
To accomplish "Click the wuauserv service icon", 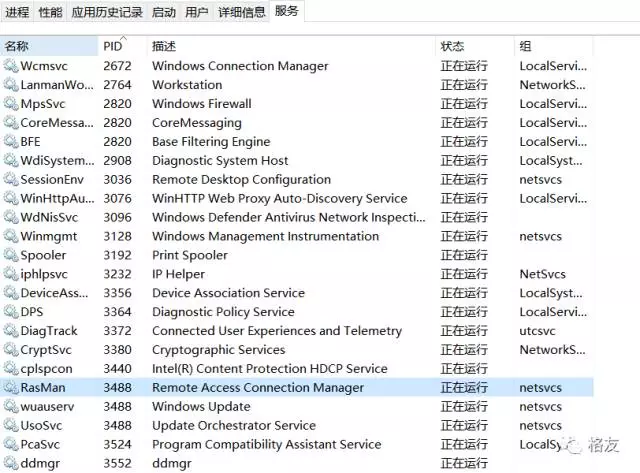I will point(11,406).
